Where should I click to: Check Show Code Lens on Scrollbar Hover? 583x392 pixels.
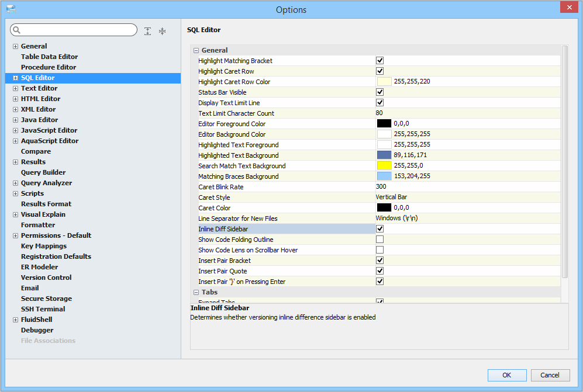[x=380, y=250]
